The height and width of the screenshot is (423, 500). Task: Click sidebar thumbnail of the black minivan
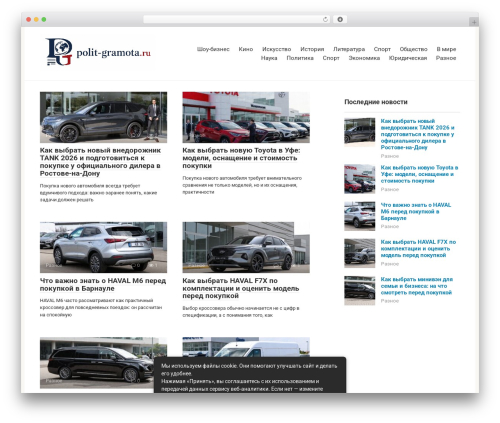(x=360, y=290)
